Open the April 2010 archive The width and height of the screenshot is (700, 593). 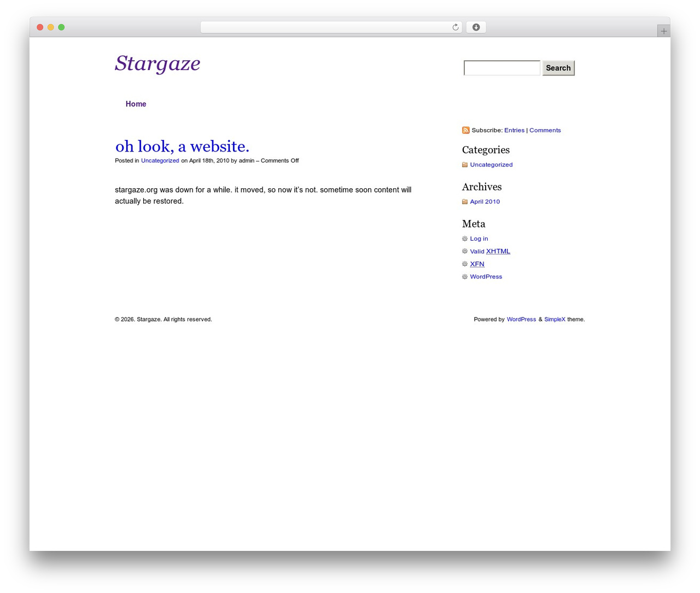click(x=485, y=202)
